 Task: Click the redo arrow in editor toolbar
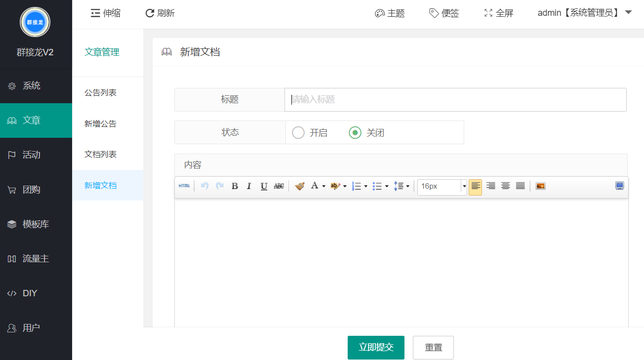[220, 186]
